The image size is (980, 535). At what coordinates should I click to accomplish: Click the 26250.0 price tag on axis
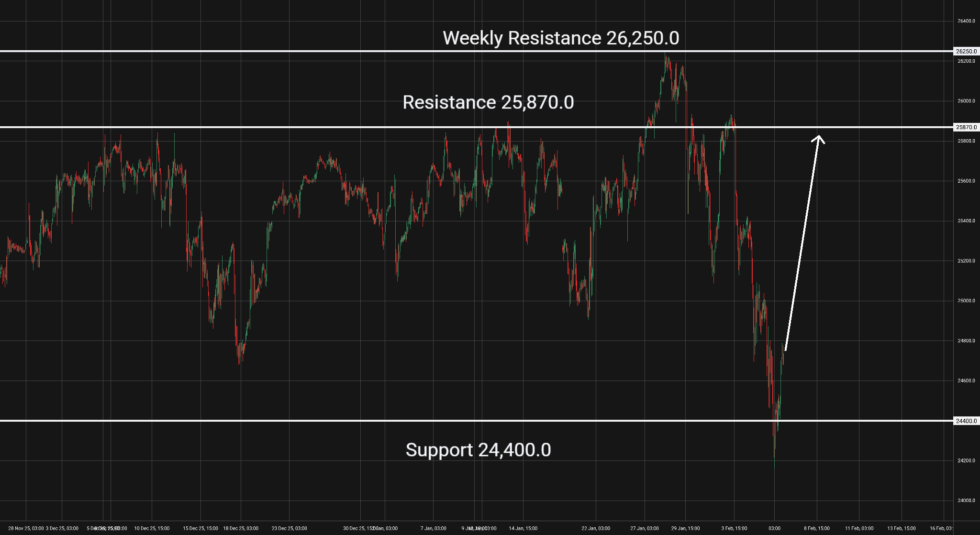pyautogui.click(x=966, y=51)
